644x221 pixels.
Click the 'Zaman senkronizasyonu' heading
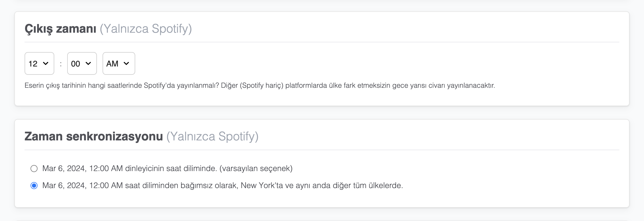point(93,136)
